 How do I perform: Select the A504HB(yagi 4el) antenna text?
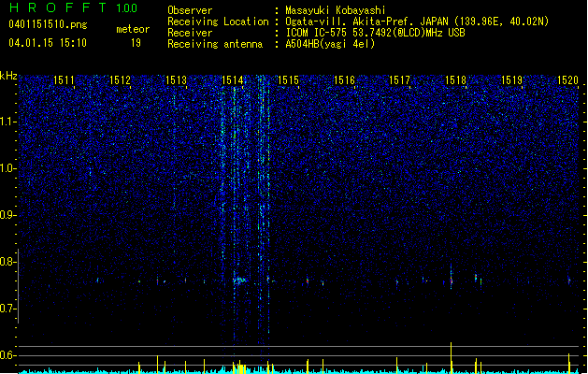coord(330,44)
